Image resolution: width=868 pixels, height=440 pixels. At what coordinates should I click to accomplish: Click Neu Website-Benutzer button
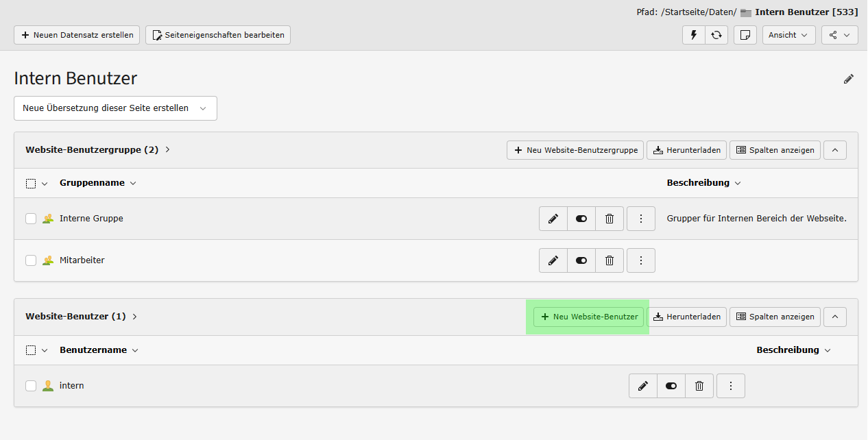point(589,317)
